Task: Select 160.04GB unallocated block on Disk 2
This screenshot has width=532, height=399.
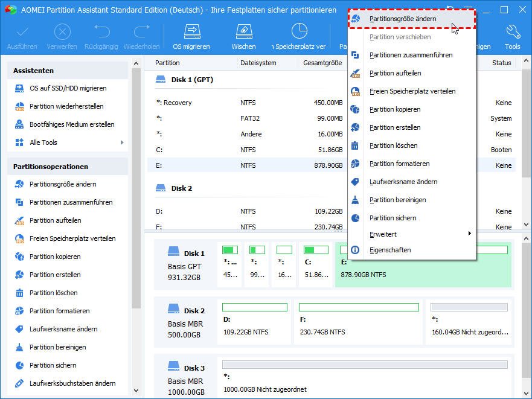Action: coord(469,322)
